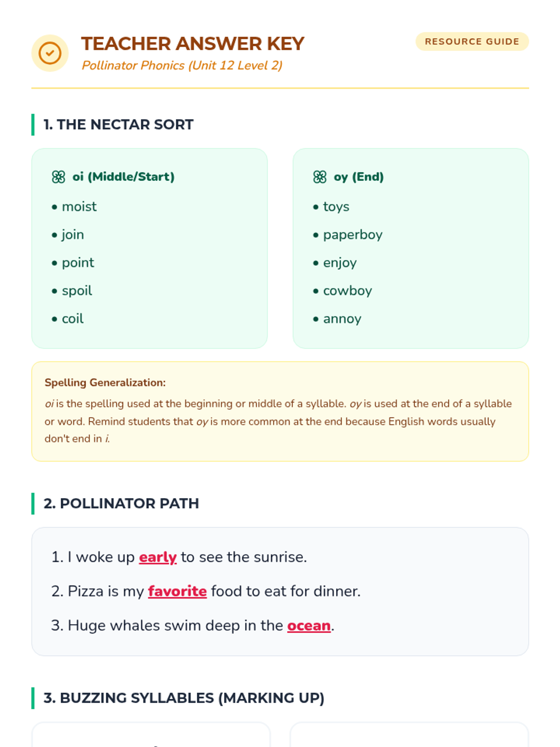
Task: Click the underlined answer ocean
Action: point(309,626)
